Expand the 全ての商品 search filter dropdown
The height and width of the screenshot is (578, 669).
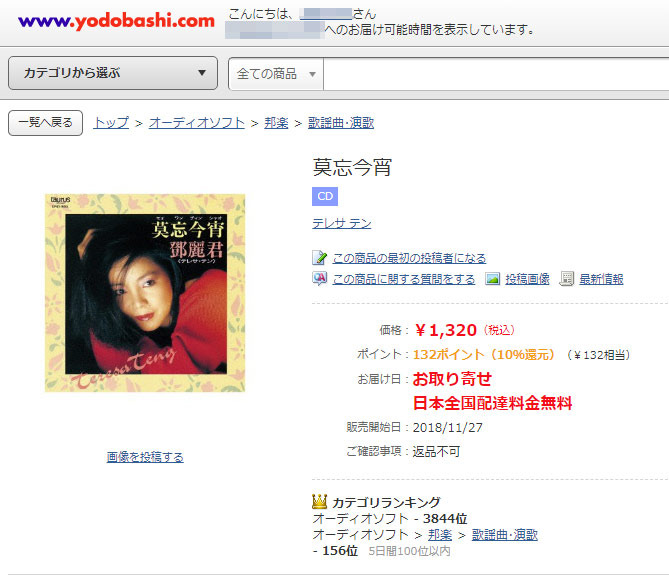(x=276, y=74)
